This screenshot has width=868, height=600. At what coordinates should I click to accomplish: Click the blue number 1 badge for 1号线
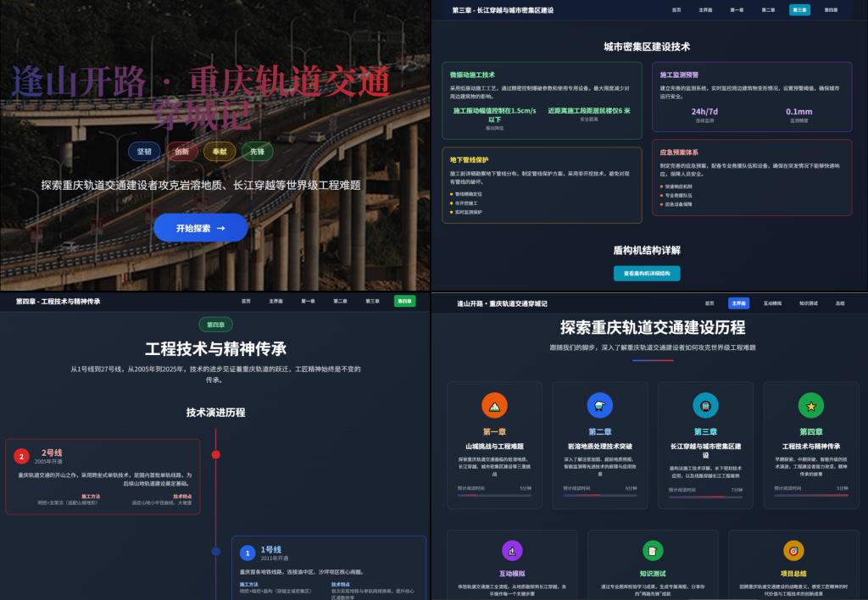click(x=248, y=553)
